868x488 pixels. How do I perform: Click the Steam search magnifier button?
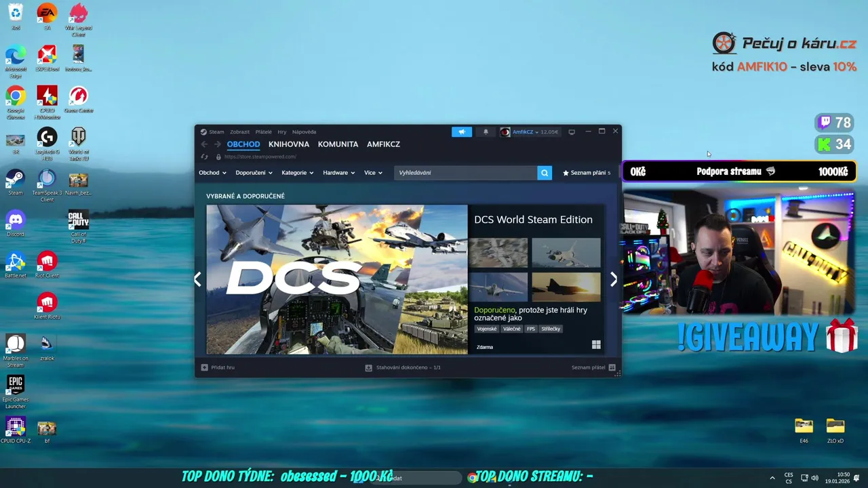(x=545, y=173)
